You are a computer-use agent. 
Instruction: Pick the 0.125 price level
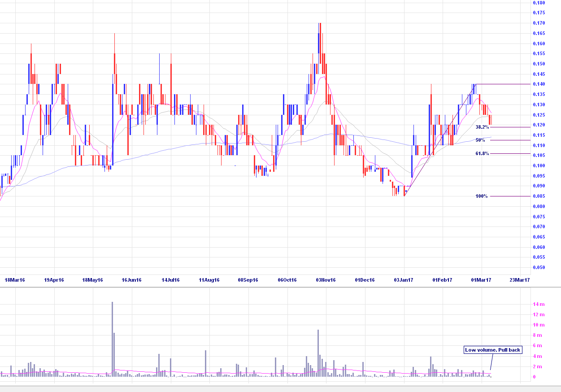pos(539,115)
